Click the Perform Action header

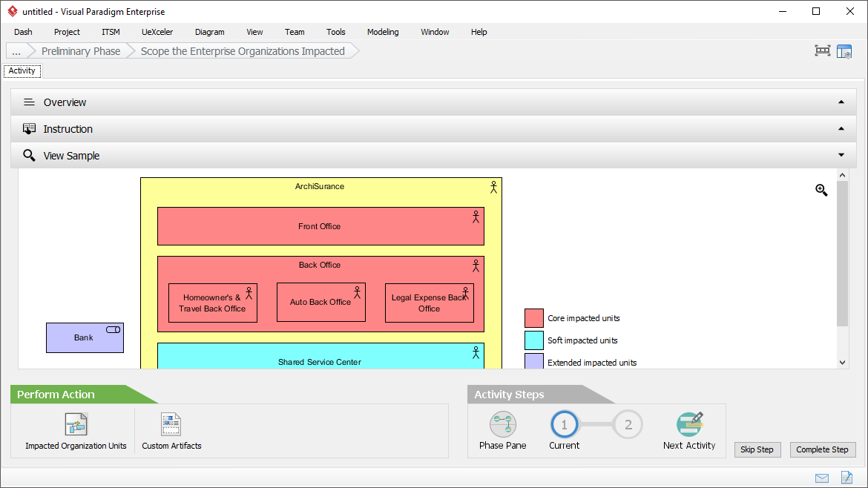pyautogui.click(x=56, y=395)
